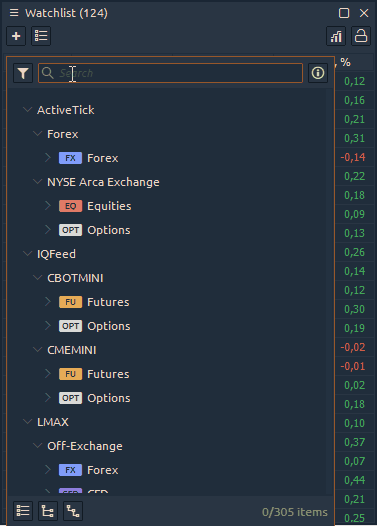The height and width of the screenshot is (526, 377).
Task: Select the CBOTMINI tree label
Action: (75, 278)
